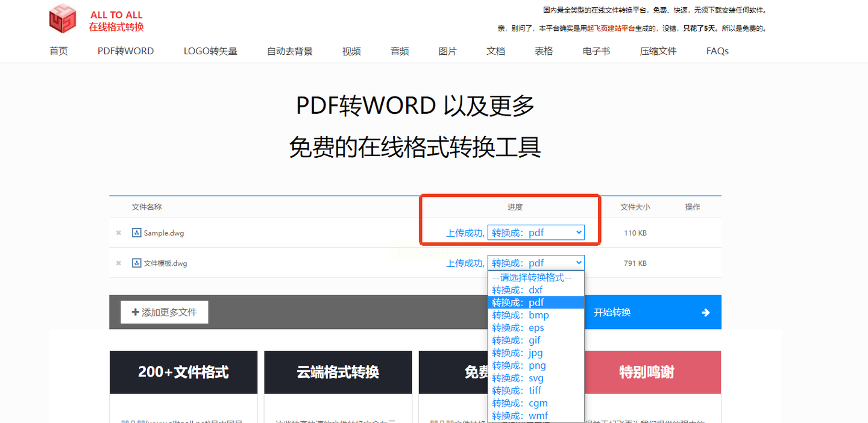This screenshot has width=868, height=423.
Task: Go to 首页 in the navigation bar
Action: [58, 51]
